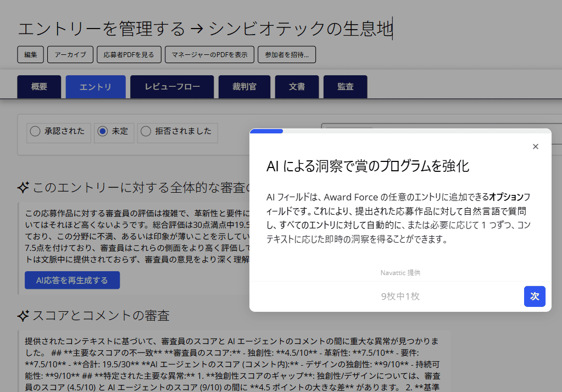Viewport: 562px width, 392px height.
Task: Click the sparkle icon beside overall review heading
Action: tap(23, 188)
